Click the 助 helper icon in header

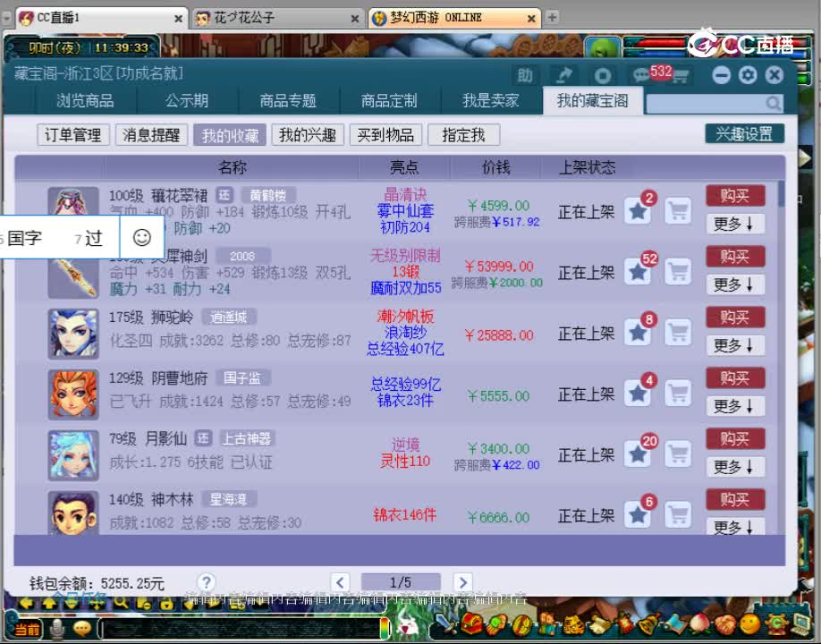525,76
